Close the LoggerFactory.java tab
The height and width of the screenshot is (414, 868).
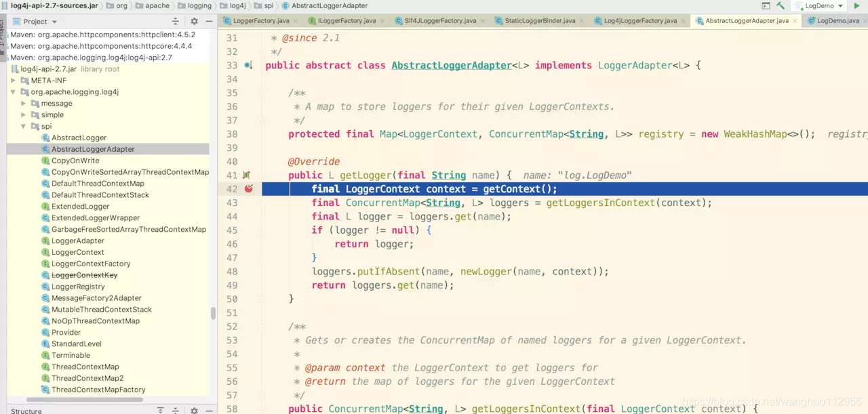tap(294, 21)
